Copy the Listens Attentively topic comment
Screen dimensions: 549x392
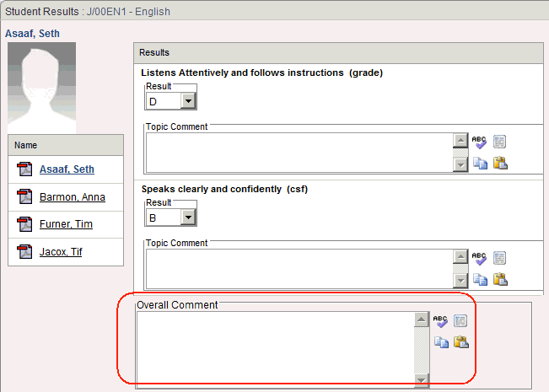[x=480, y=163]
